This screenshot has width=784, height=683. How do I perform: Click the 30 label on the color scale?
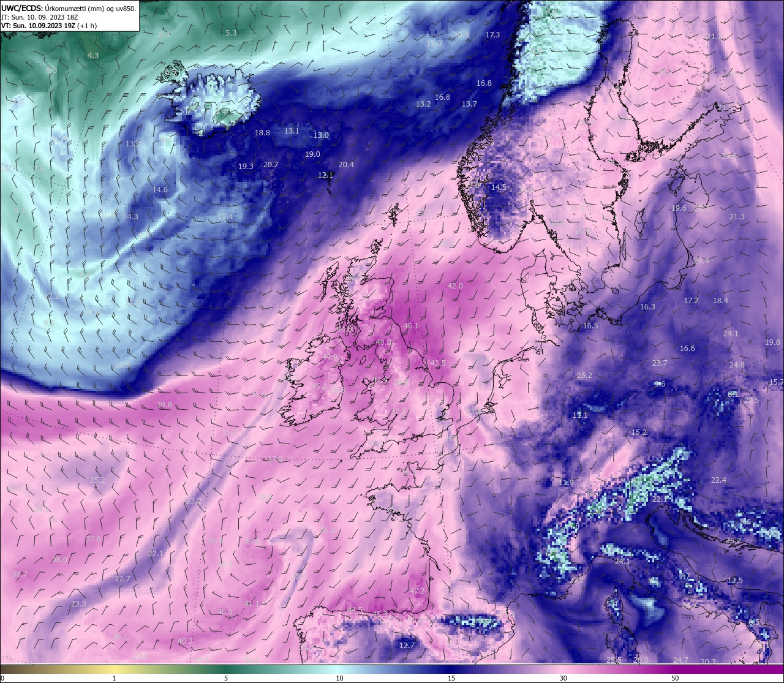click(x=563, y=678)
